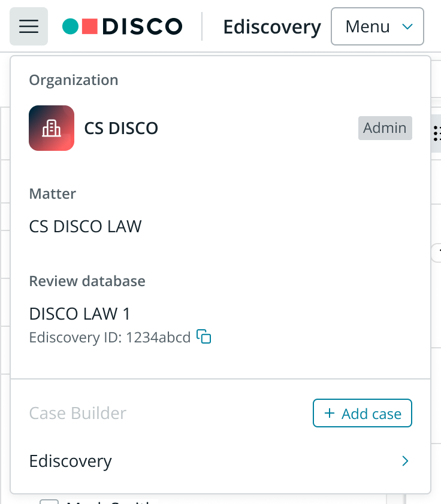Select the CS DISCO organization name
Screen dimensions: 441x504
[x=121, y=128]
